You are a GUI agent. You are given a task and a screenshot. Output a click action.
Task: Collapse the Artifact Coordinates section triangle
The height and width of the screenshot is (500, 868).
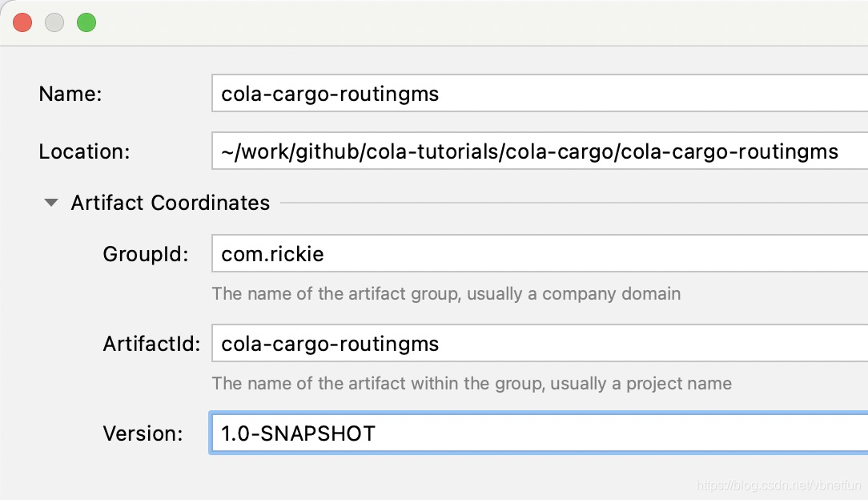(51, 204)
